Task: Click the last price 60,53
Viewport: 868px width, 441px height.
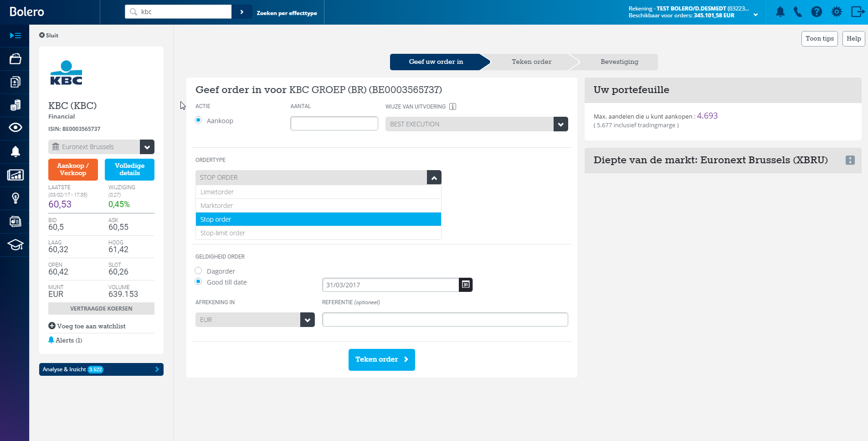Action: 60,204
